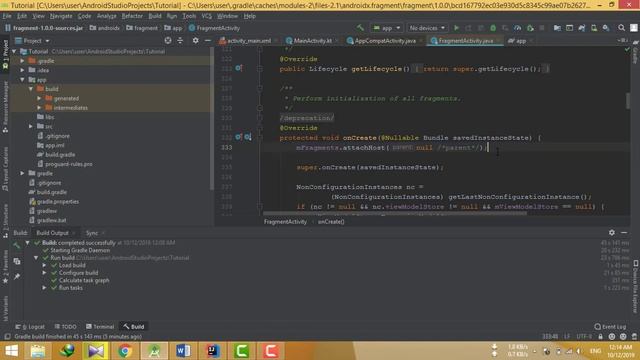Collapse the build folder under app

31,89
